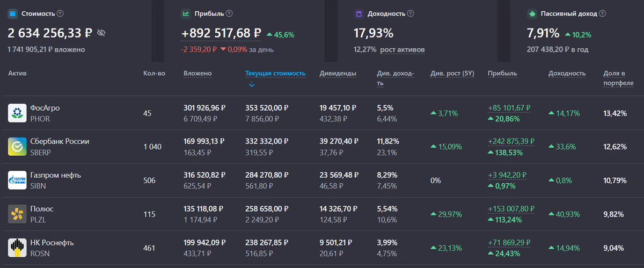The width and height of the screenshot is (644, 268).
Task: Click Сбербанк quantity 1 040
Action: coord(152,147)
